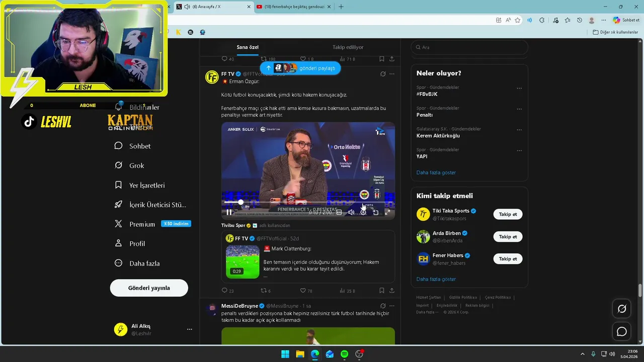Viewport: 644px width, 362px height.
Task: Open the floating Grok button
Action: pyautogui.click(x=622, y=309)
